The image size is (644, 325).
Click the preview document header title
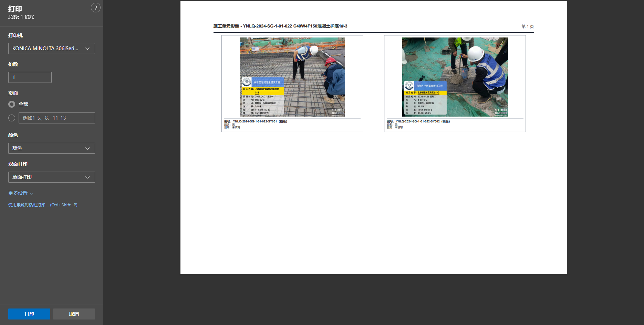(x=280, y=26)
